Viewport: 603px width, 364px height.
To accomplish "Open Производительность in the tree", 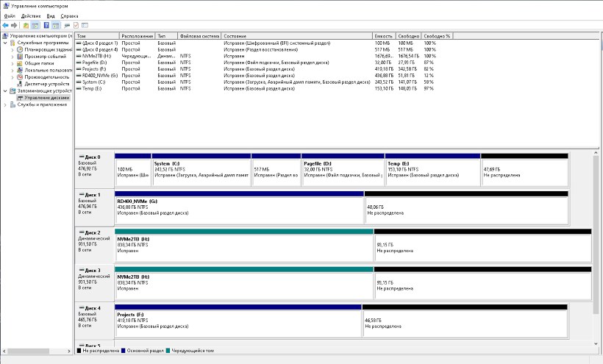I will click(x=47, y=76).
